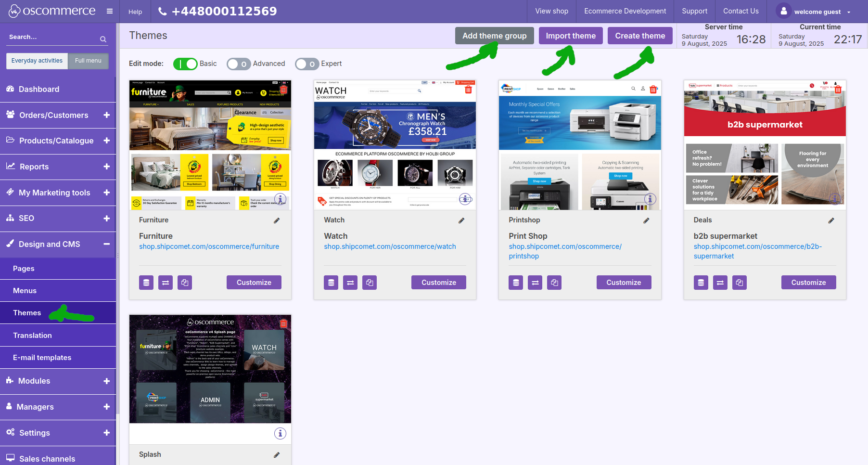Click the hamburger menu icon beside the logo
Screen dimensions: 868x465
[110, 11]
